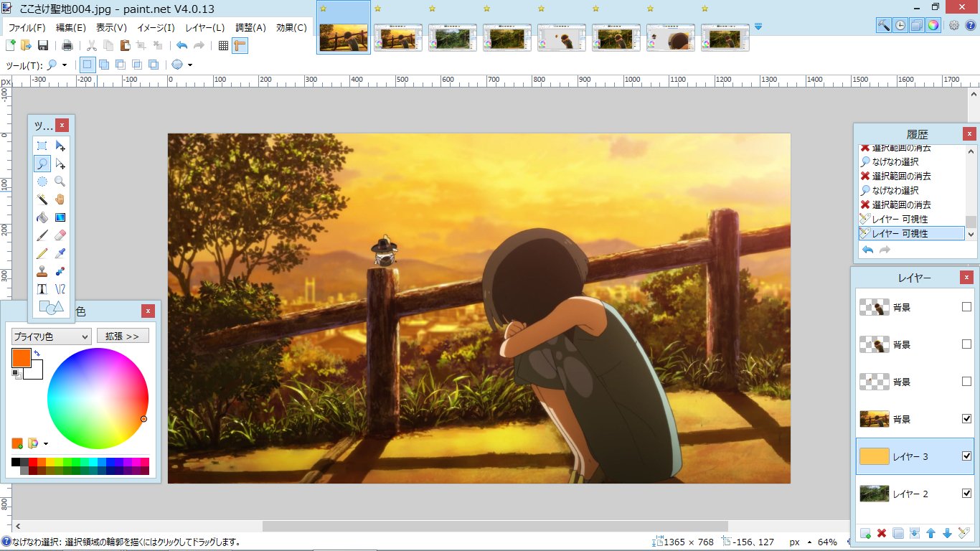
Task: Toggle visibility of topmost 背景 layer
Action: pyautogui.click(x=966, y=307)
